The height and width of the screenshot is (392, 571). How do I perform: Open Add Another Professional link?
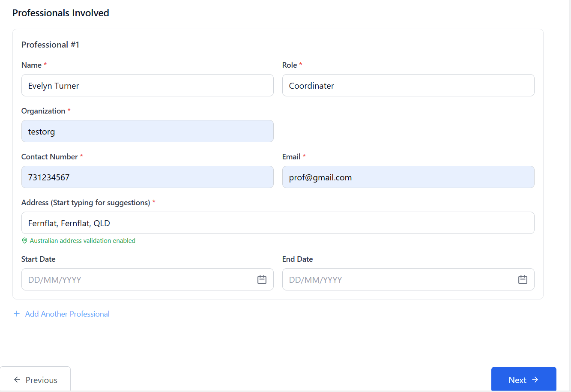(67, 313)
